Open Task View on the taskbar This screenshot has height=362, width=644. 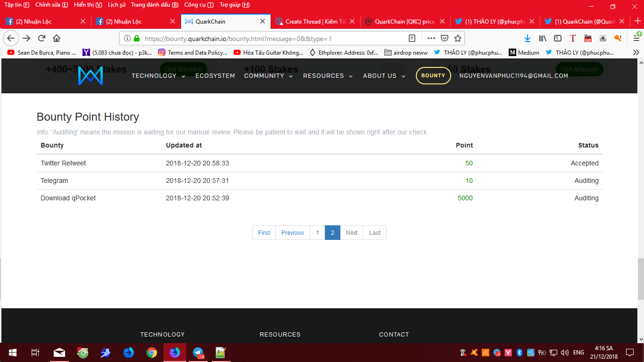click(35, 352)
